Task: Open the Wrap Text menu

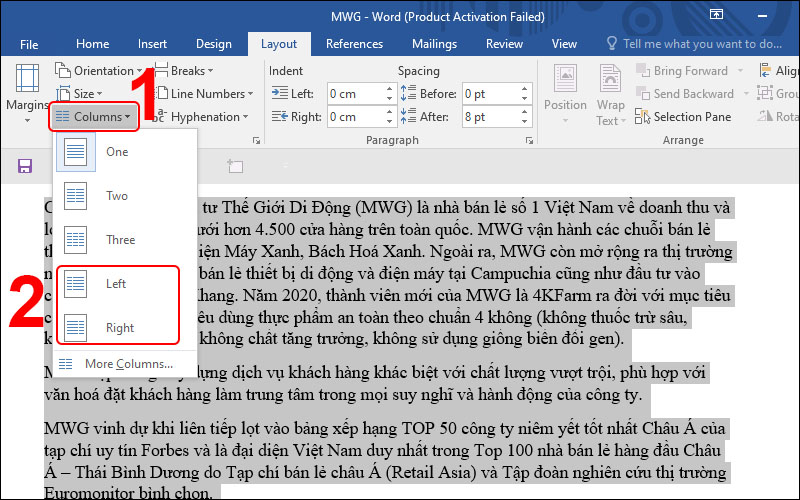Action: (610, 94)
